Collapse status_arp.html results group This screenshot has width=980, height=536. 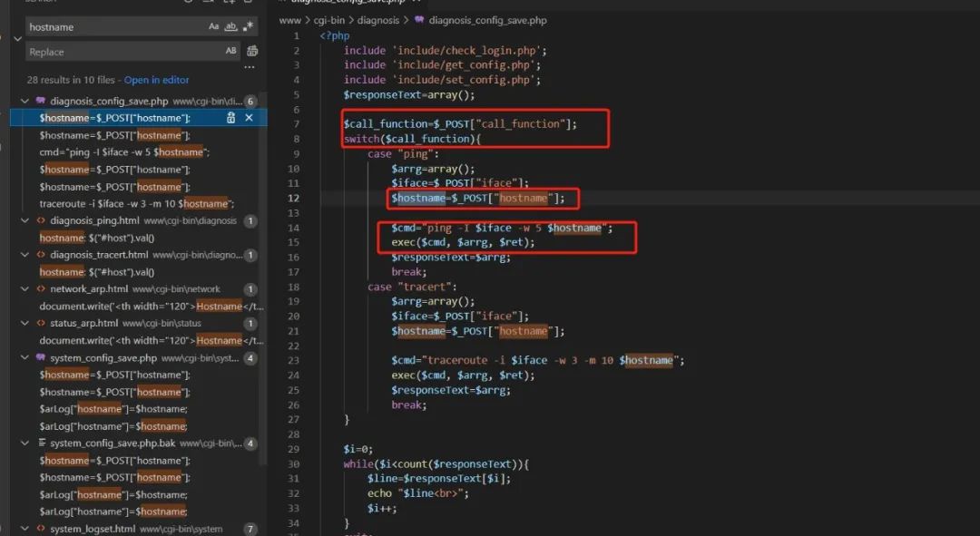[25, 323]
